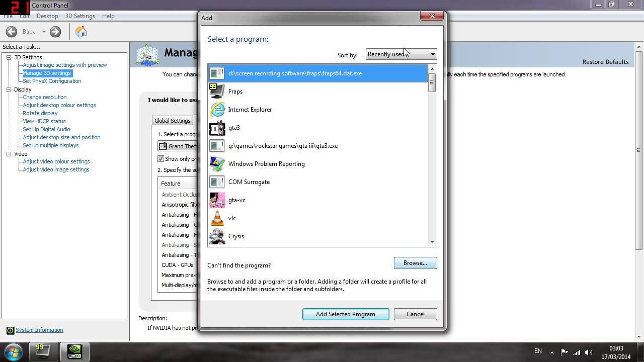Image resolution: width=644 pixels, height=362 pixels.
Task: Select Manage 3D settings tree item
Action: pyautogui.click(x=47, y=73)
